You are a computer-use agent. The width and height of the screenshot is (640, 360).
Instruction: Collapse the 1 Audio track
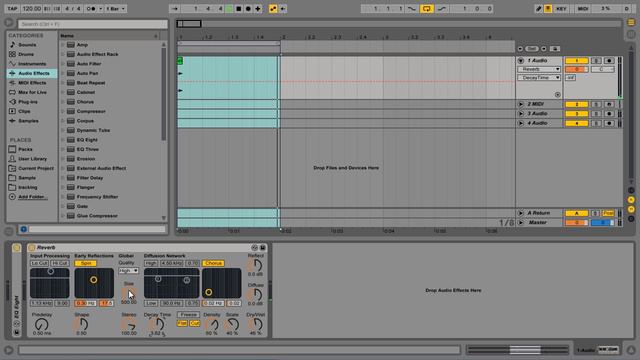click(521, 61)
